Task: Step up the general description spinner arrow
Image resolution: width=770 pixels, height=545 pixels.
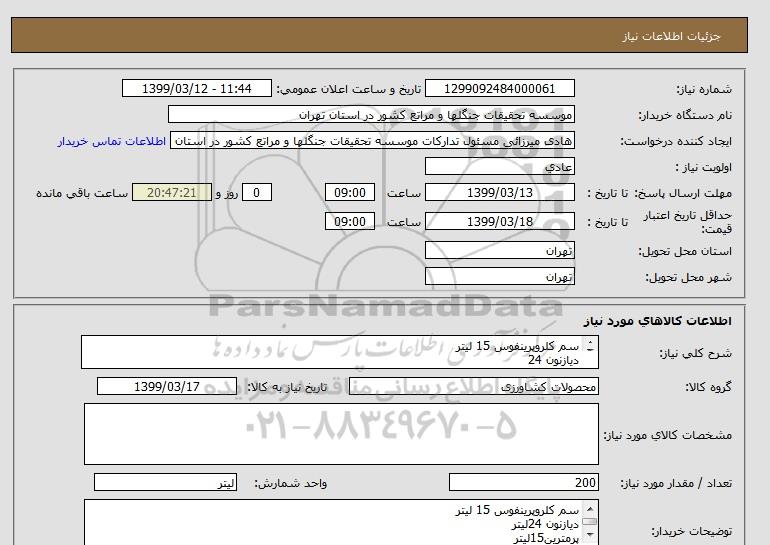Action: [590, 343]
